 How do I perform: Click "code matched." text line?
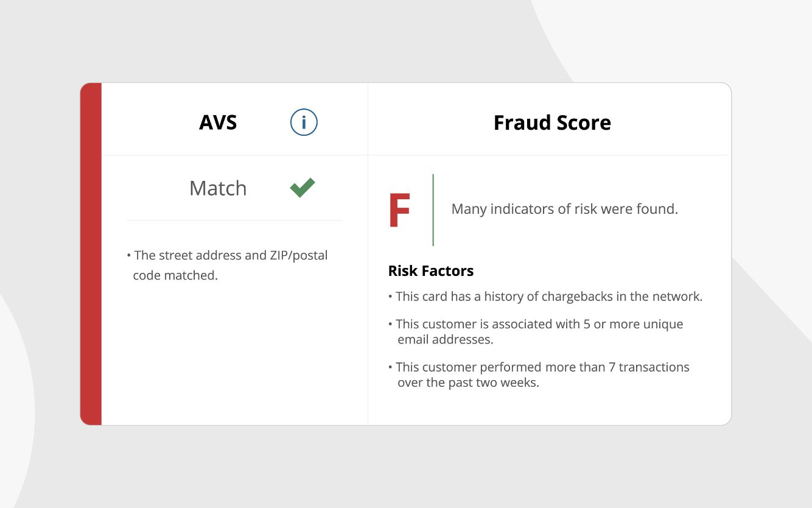(x=175, y=275)
